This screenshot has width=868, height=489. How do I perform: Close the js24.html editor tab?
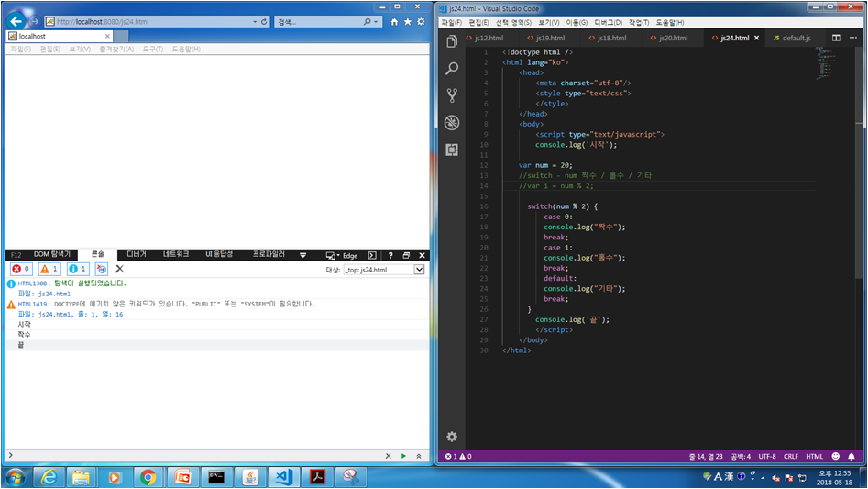[x=757, y=38]
